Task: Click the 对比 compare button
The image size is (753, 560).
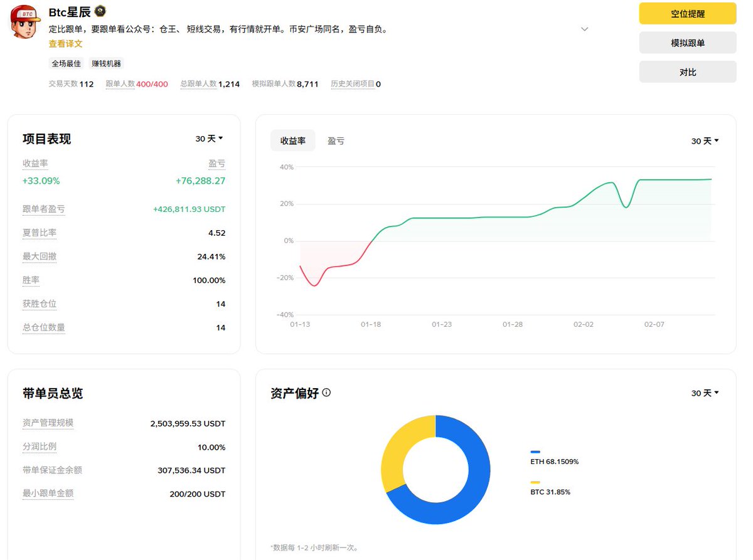Action: pyautogui.click(x=688, y=72)
